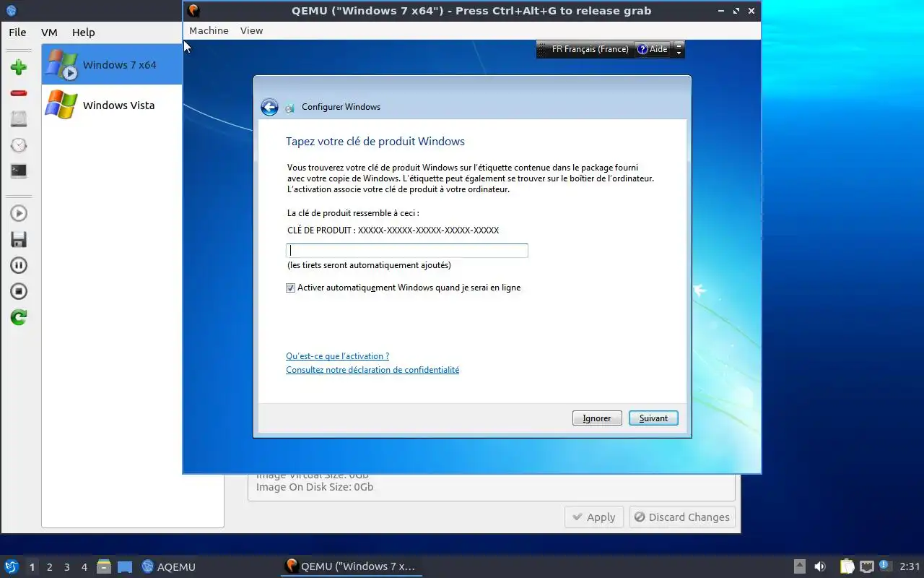Uncheck Activer automatiquement Windows checkbox
The image size is (924, 578).
click(x=291, y=288)
